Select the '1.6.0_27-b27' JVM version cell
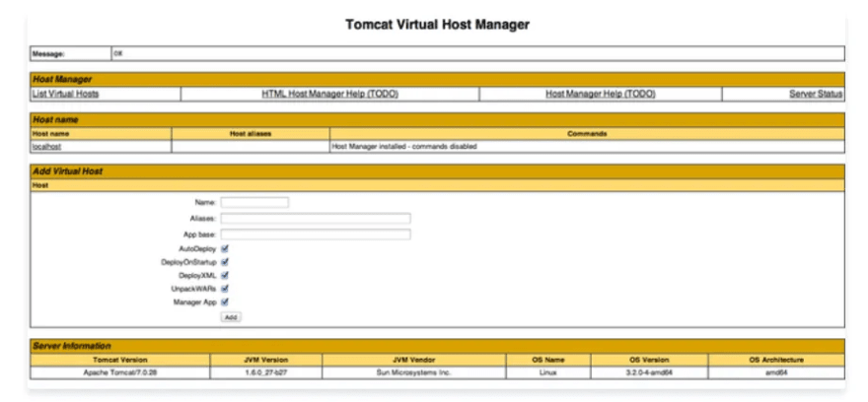 [x=265, y=372]
